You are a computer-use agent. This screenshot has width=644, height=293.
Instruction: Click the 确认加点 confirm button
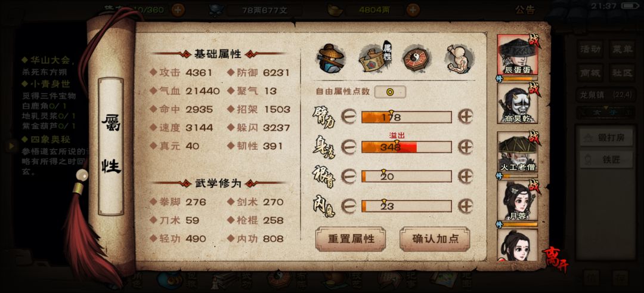click(x=435, y=239)
